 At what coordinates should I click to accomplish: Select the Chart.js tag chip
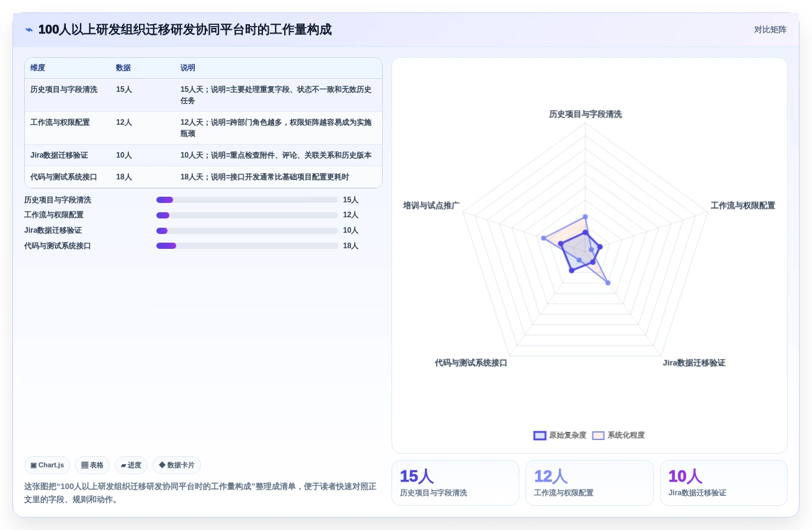(47, 465)
